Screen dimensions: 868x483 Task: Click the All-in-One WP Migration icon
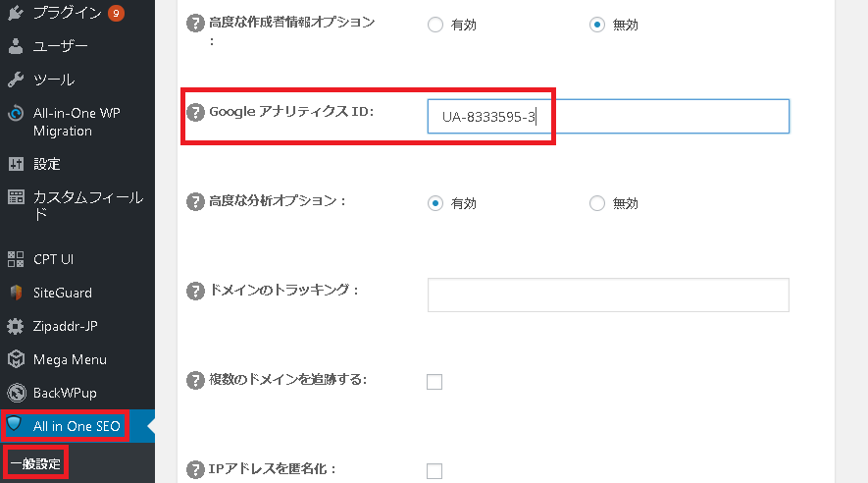[16, 113]
